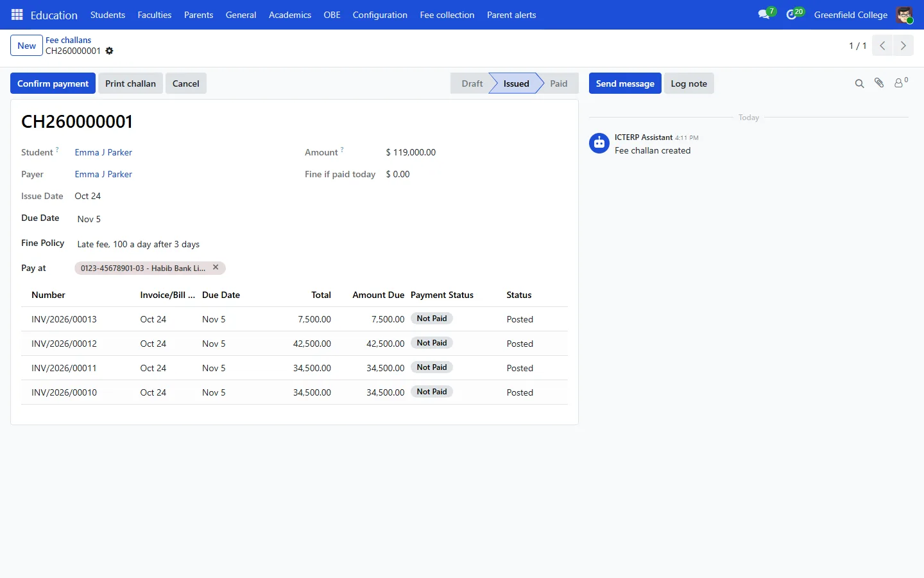The height and width of the screenshot is (578, 924).
Task: Switch company via Greenfield College
Action: point(851,15)
